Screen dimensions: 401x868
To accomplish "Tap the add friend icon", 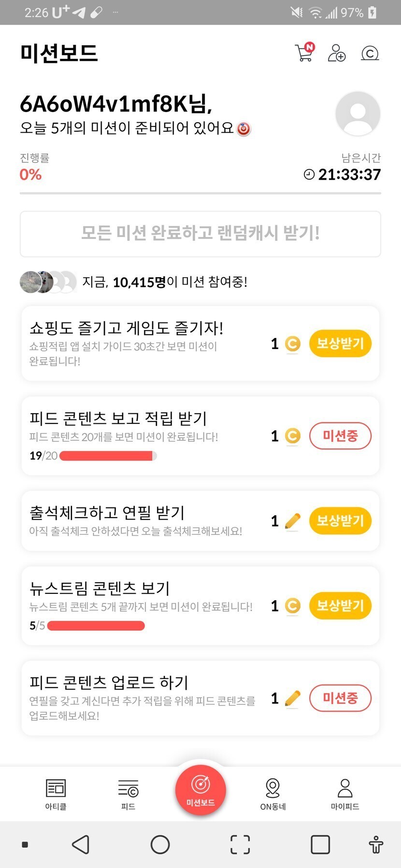I will tap(337, 53).
